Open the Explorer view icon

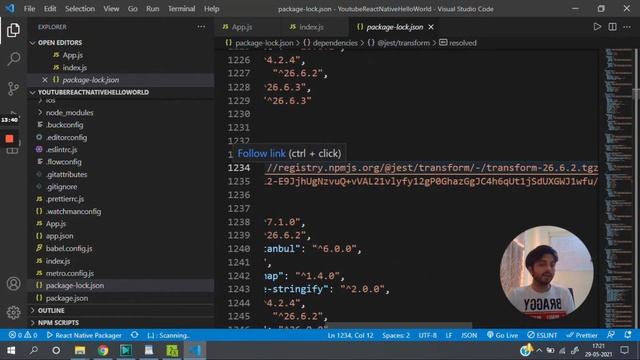13,30
